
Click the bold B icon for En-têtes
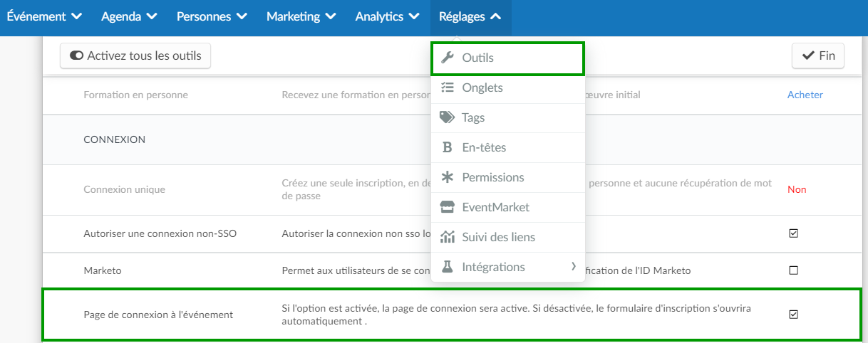448,147
